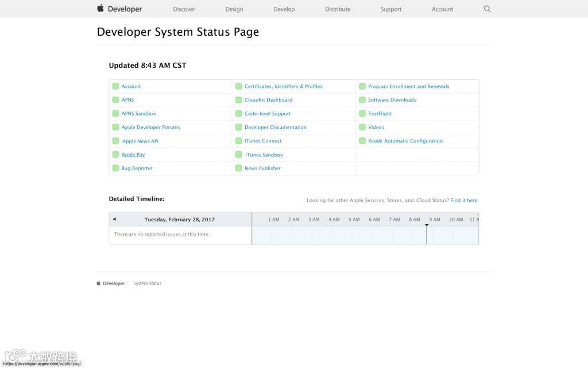Open the Distribute menu

point(338,9)
